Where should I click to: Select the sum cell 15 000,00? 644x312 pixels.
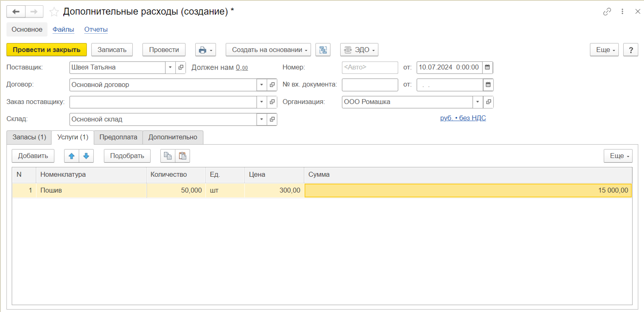tap(468, 191)
